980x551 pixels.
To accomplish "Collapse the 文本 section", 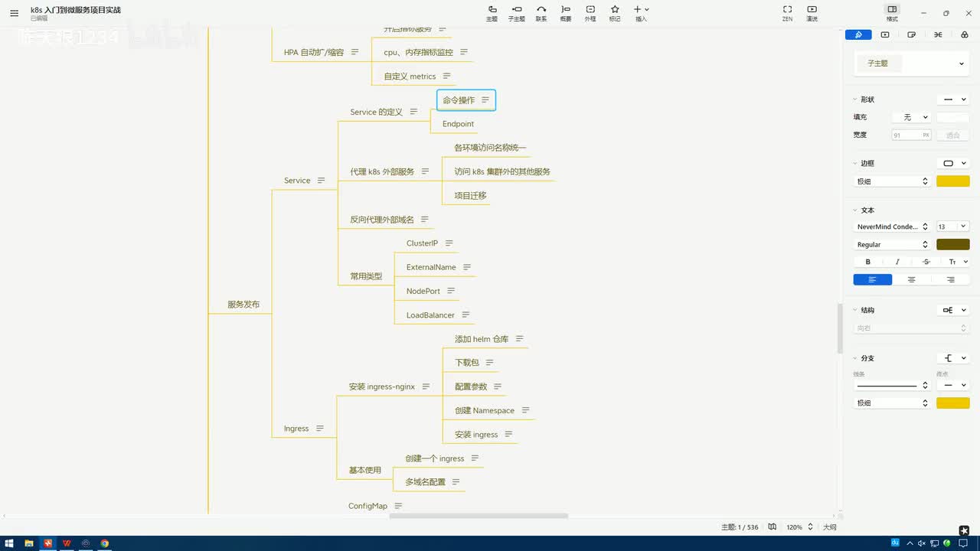I will coord(855,210).
